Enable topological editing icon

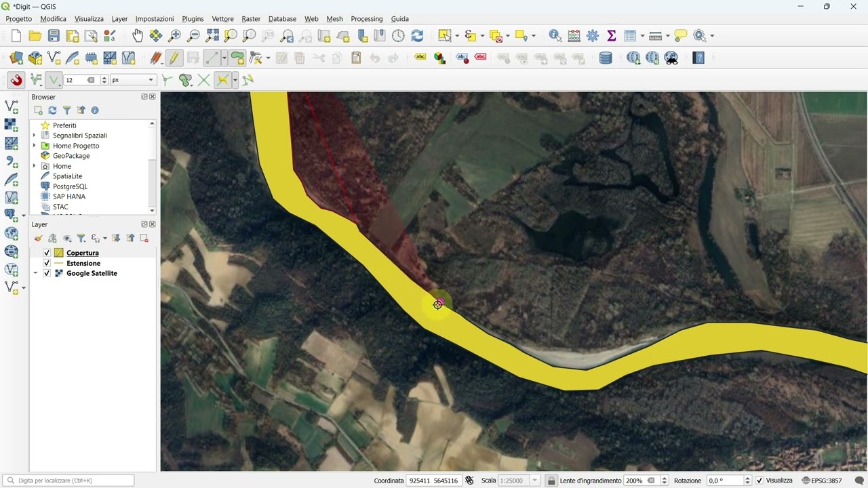click(167, 80)
